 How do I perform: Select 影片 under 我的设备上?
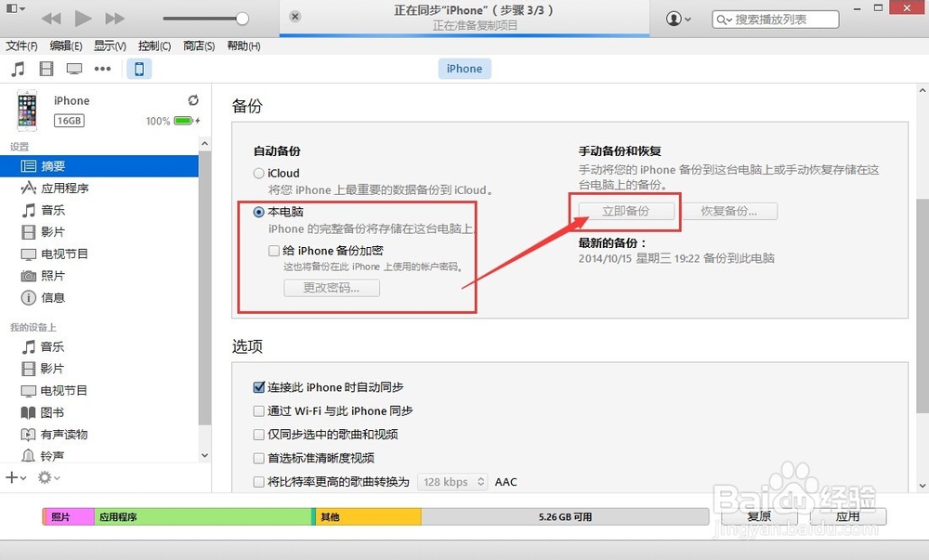coord(99,369)
